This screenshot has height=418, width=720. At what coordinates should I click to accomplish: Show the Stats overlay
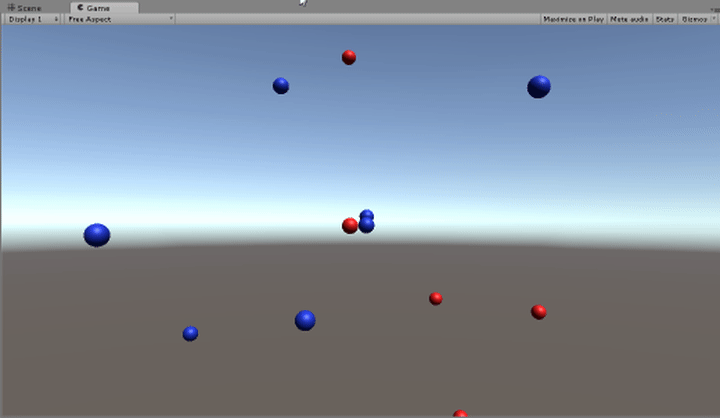coord(664,19)
